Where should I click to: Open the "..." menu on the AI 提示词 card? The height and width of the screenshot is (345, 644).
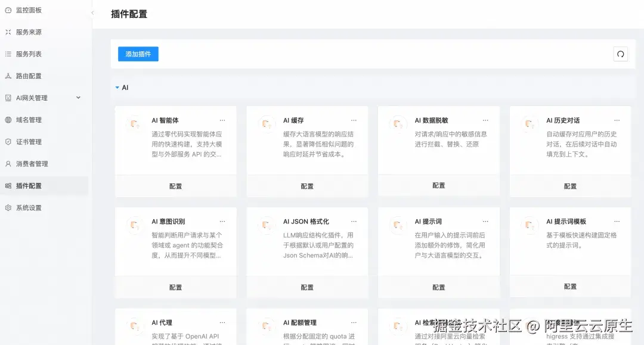click(485, 221)
